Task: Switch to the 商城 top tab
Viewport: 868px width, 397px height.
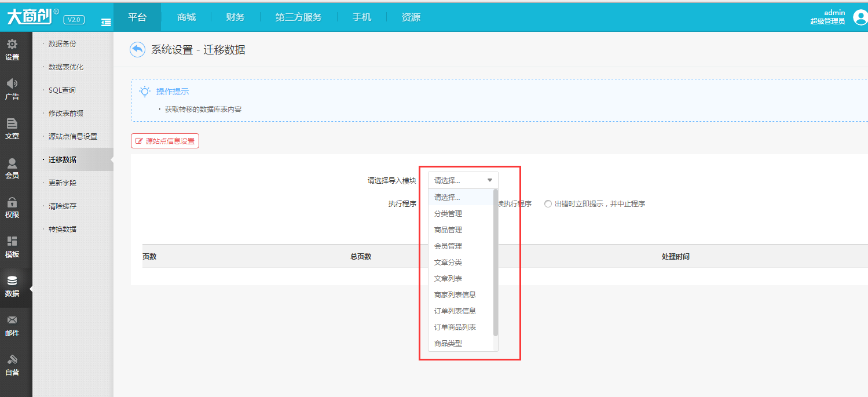Action: [186, 17]
